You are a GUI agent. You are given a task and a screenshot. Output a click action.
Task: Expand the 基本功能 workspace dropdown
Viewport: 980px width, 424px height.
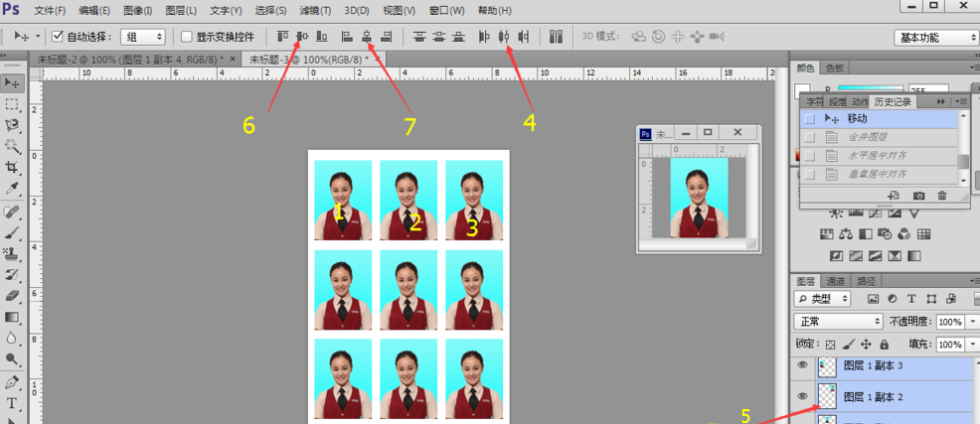pyautogui.click(x=935, y=38)
